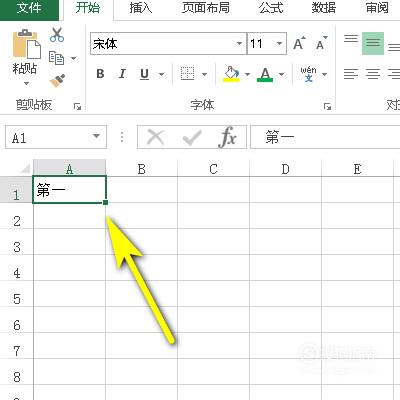
Task: Open Insert Function fx dialog
Action: point(228,137)
